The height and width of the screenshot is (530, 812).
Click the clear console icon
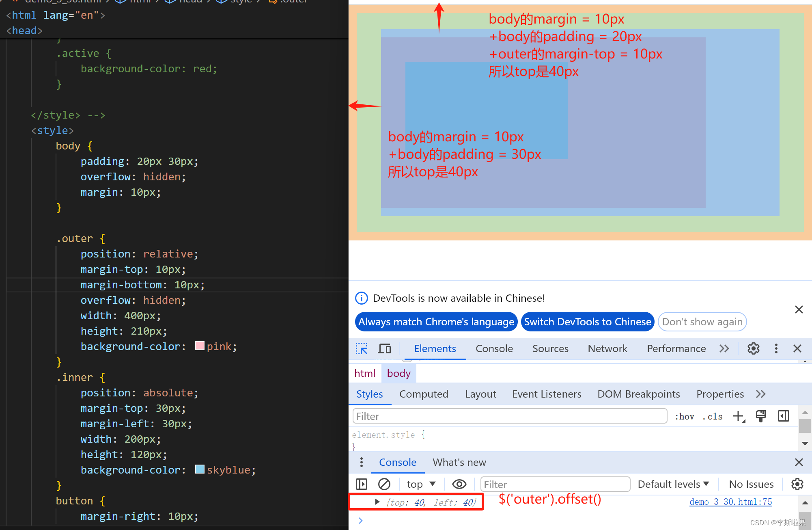tap(384, 484)
